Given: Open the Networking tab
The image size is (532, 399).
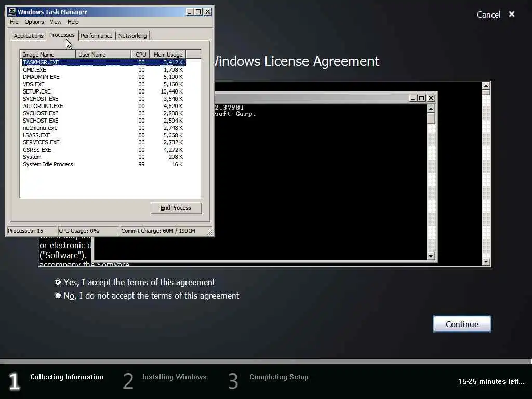Looking at the screenshot, I should pos(132,36).
